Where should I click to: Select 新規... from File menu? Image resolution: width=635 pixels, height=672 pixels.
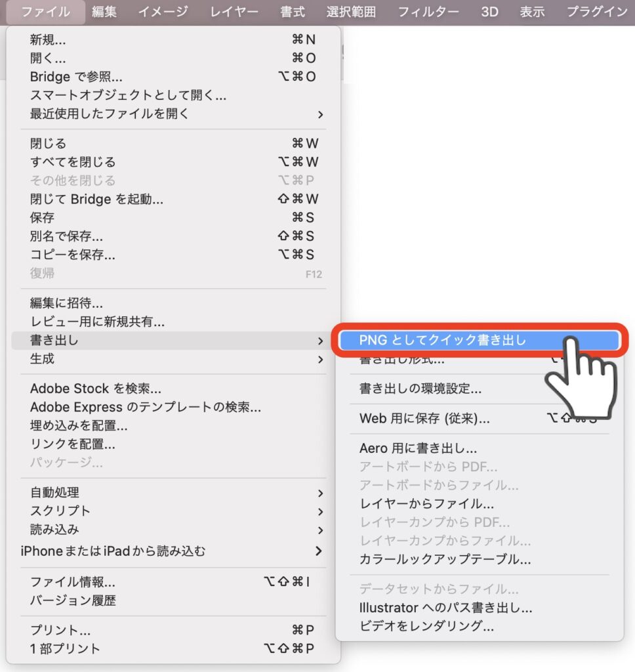tap(48, 40)
